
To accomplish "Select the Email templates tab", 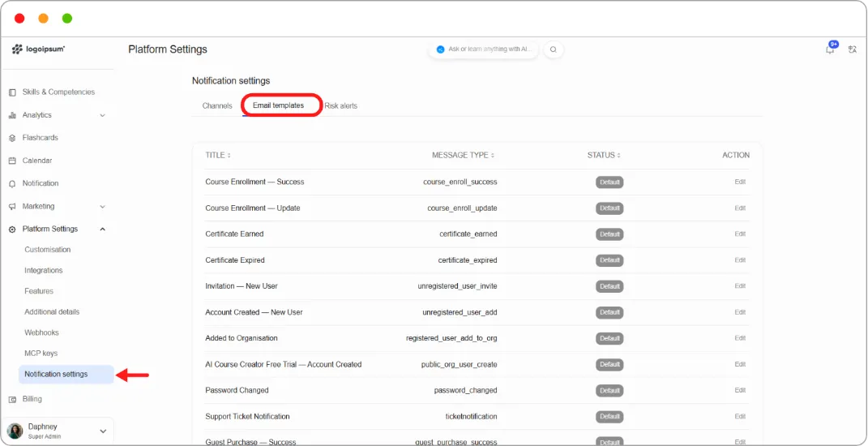I will (x=279, y=105).
